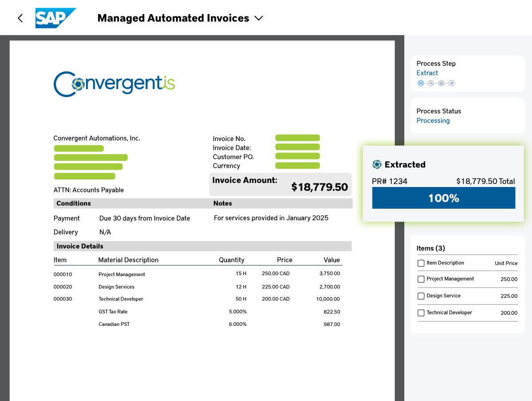Check the Design Service item checkbox

pyautogui.click(x=421, y=296)
